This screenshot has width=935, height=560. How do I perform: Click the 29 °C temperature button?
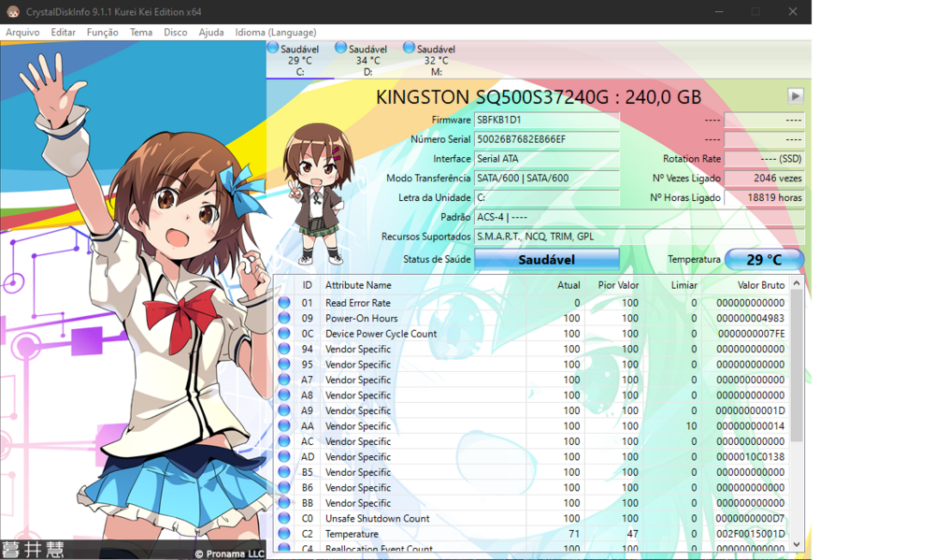763,259
